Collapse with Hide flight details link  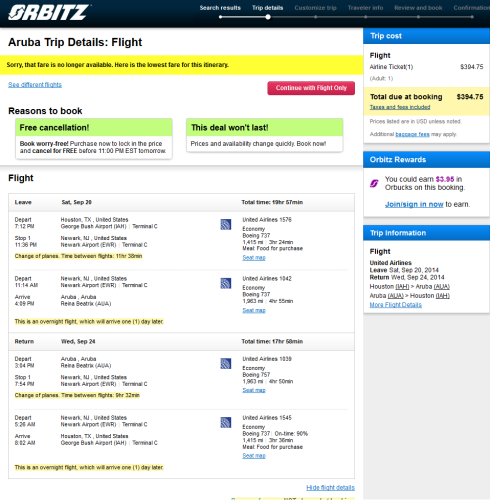click(330, 488)
